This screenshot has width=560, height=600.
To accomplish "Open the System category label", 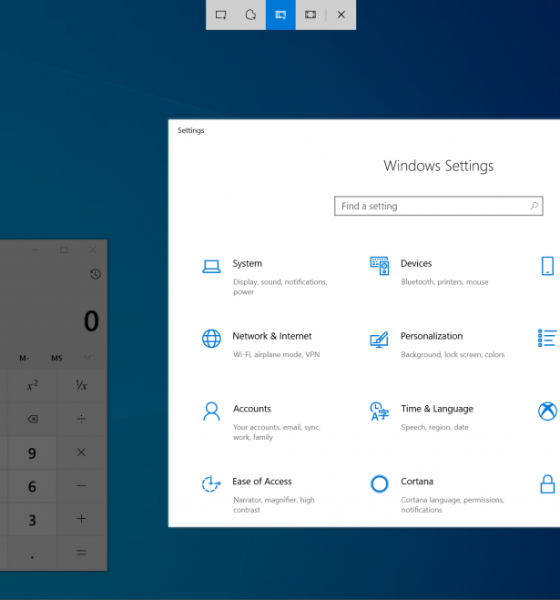I will 247,263.
